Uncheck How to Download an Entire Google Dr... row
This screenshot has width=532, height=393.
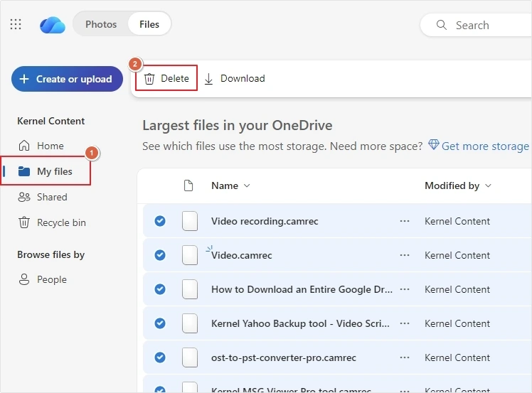point(160,289)
